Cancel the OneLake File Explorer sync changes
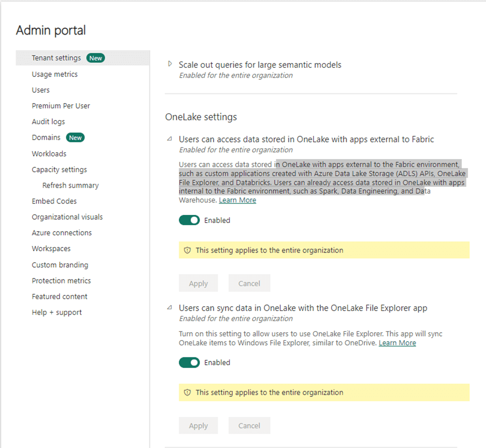486x448 pixels. point(249,426)
